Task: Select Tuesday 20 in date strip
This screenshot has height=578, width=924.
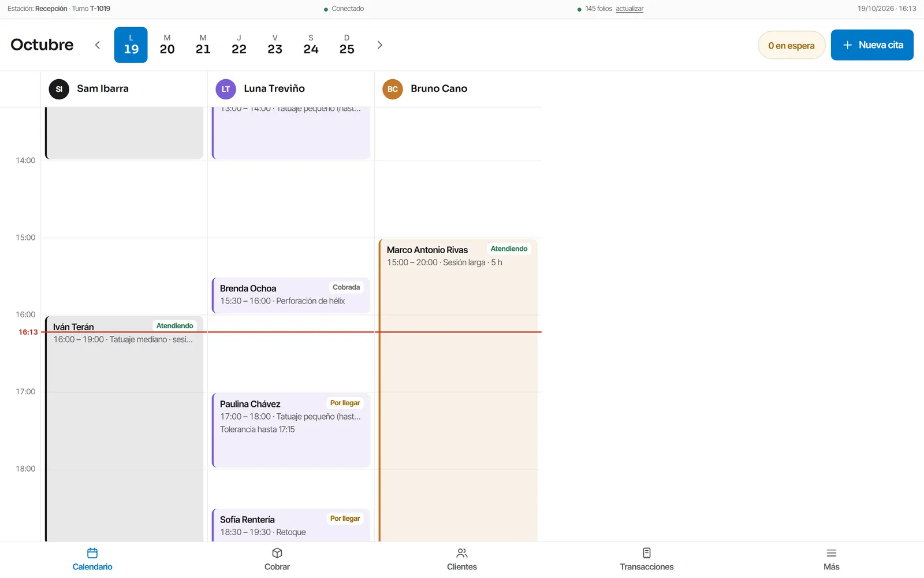Action: [x=167, y=45]
